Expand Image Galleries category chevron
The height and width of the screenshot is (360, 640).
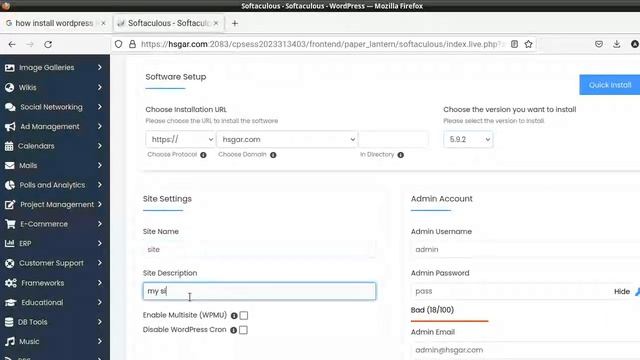[100, 67]
